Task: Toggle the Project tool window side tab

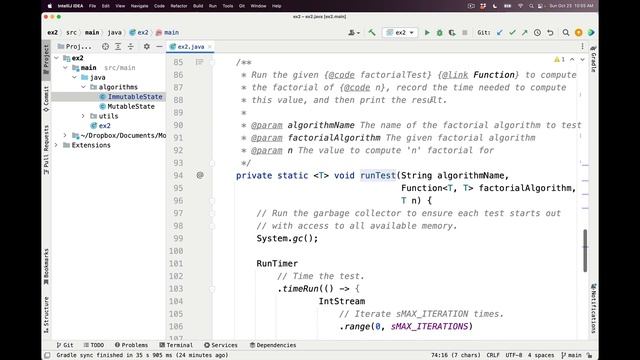Action: [x=46, y=59]
